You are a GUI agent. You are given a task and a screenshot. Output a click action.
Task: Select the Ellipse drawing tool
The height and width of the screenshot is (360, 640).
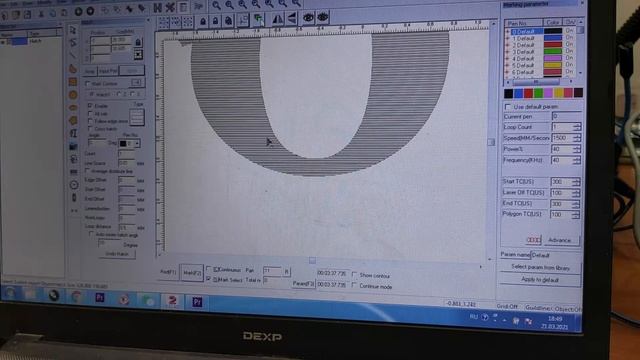pyautogui.click(x=73, y=107)
